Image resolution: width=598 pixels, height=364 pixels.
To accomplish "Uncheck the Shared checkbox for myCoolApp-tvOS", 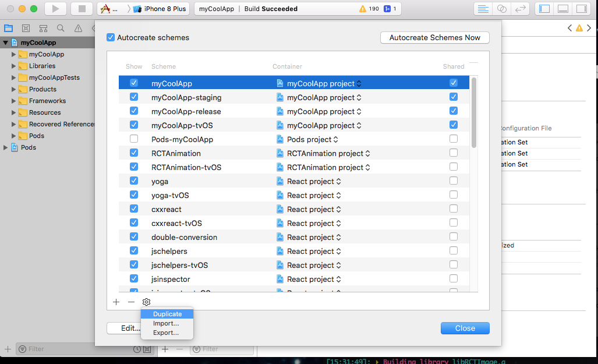I will click(453, 125).
